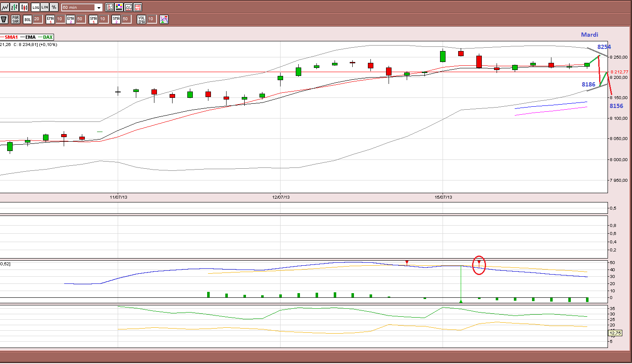Click the 7 950,00 price axis label
Image resolution: width=632 pixels, height=364 pixels.
pos(618,180)
